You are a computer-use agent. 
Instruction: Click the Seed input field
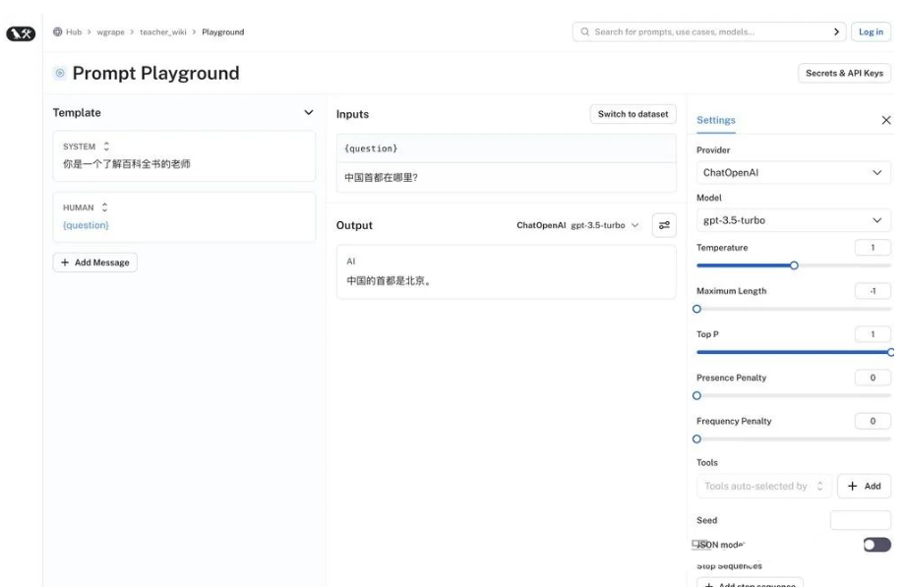[x=860, y=520]
